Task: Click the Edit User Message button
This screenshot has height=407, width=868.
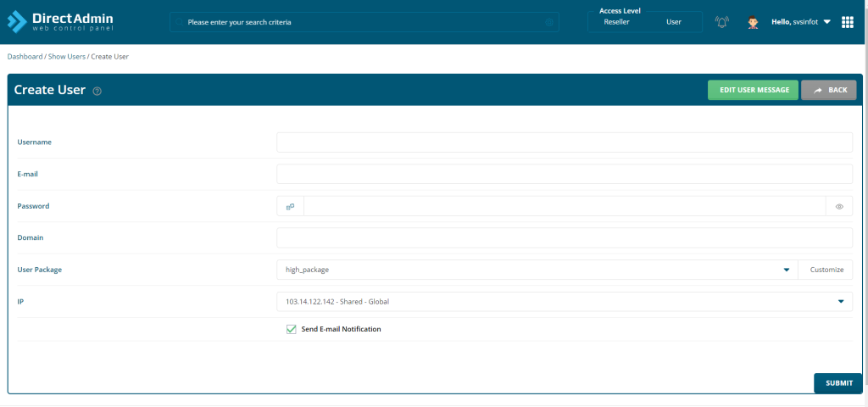Action: click(753, 90)
